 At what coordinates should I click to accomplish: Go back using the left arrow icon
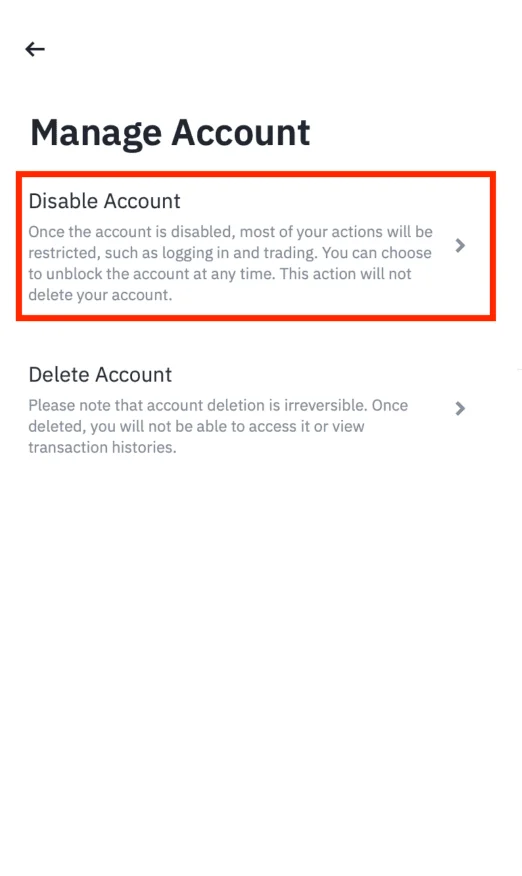tap(35, 49)
